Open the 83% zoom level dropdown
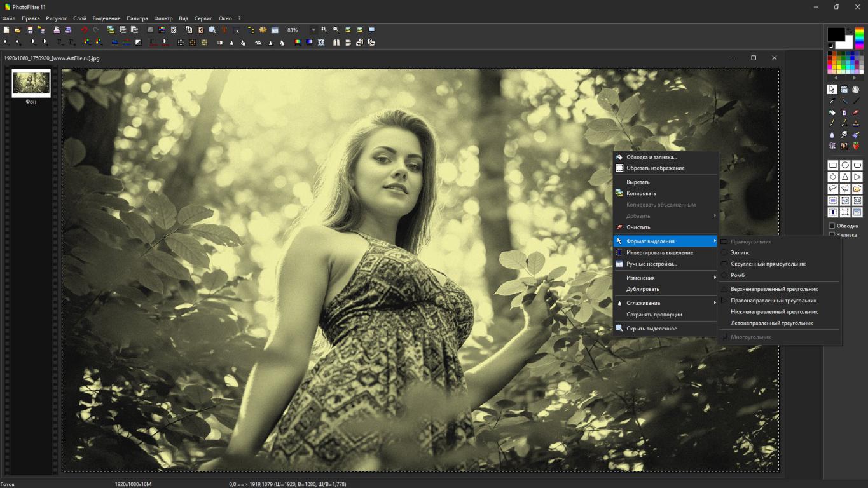Screen dimensions: 868x488 [313, 30]
